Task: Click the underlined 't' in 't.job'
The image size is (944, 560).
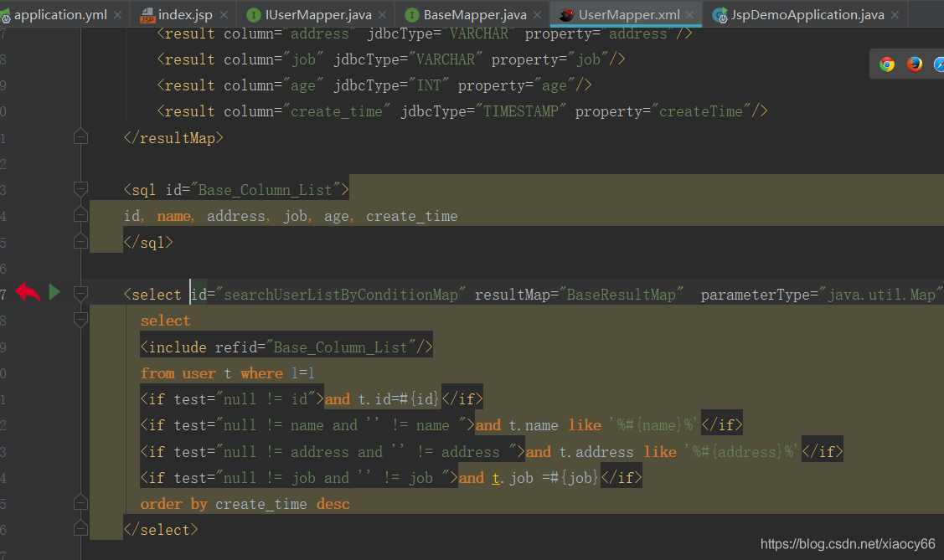Action: [x=496, y=478]
